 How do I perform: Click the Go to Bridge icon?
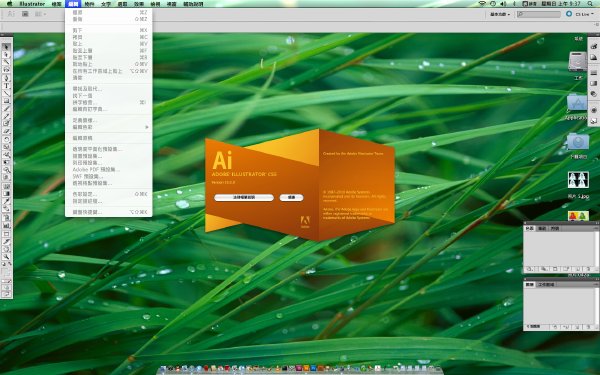[x=25, y=14]
